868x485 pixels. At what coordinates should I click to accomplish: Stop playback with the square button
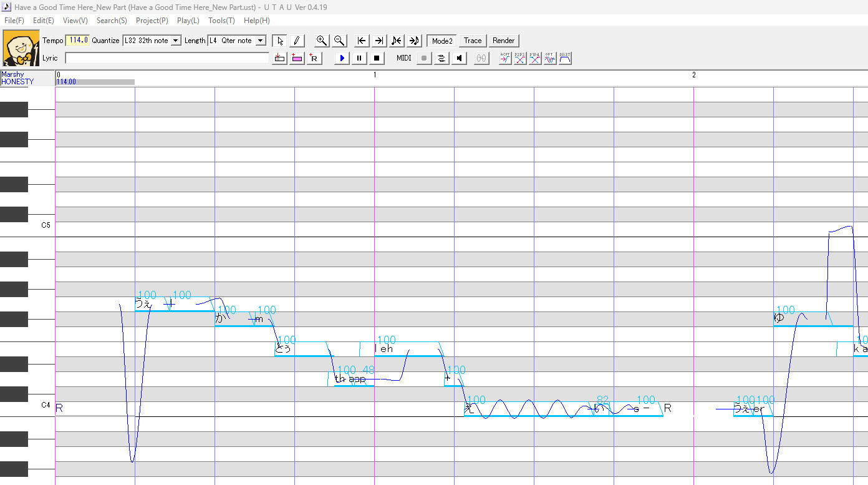pos(377,58)
